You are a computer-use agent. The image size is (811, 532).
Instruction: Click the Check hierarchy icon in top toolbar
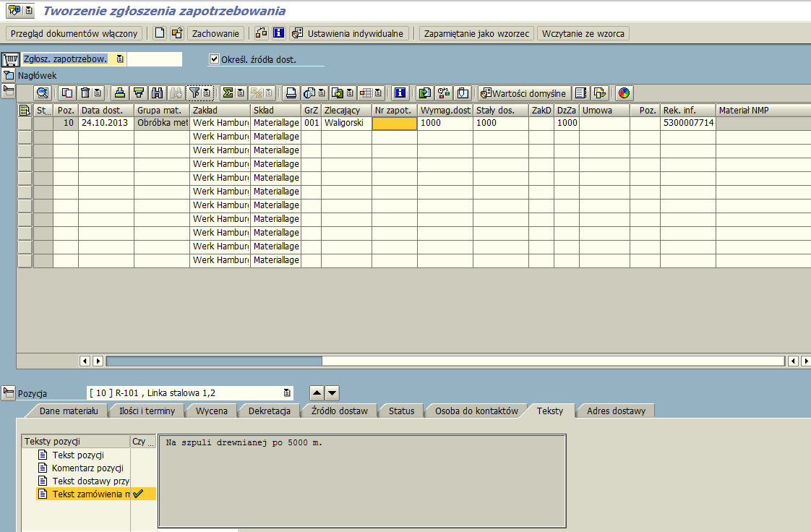coord(261,33)
